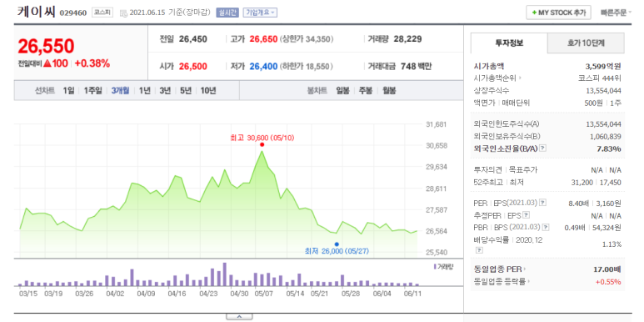Click the 시가총액 value 3,599억원
The width and height of the screenshot is (644, 322).
click(x=603, y=66)
